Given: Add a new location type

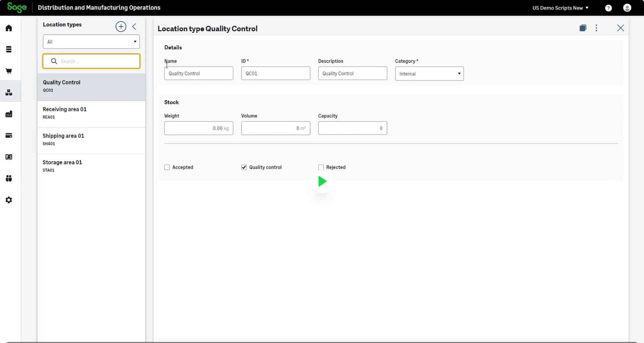Looking at the screenshot, I should (x=121, y=26).
